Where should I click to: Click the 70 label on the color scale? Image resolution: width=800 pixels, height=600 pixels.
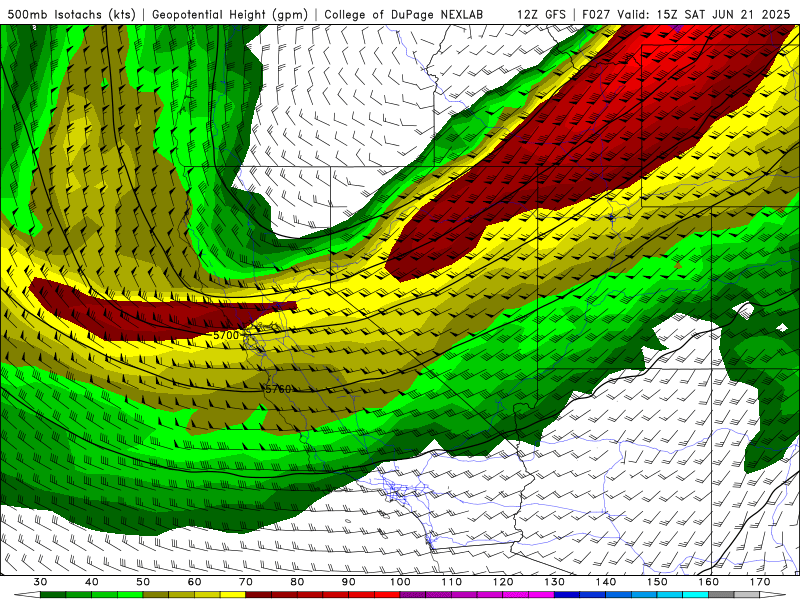point(246,582)
